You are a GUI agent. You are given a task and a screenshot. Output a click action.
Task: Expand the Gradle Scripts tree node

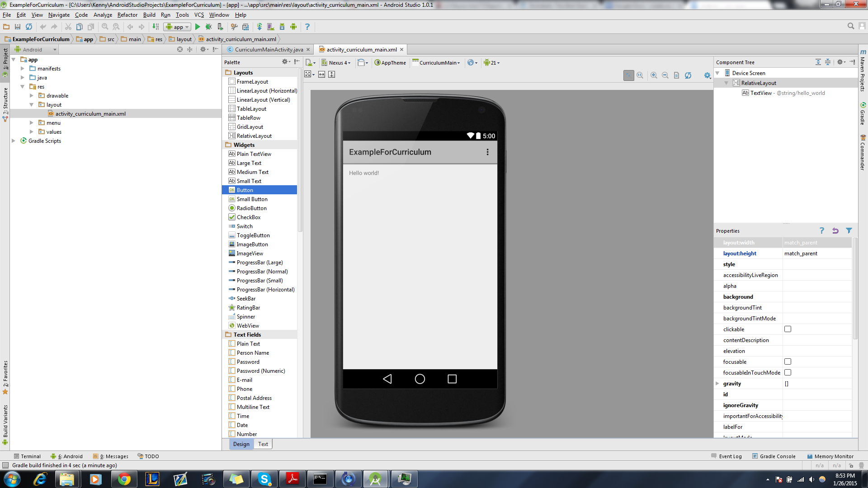pyautogui.click(x=14, y=141)
